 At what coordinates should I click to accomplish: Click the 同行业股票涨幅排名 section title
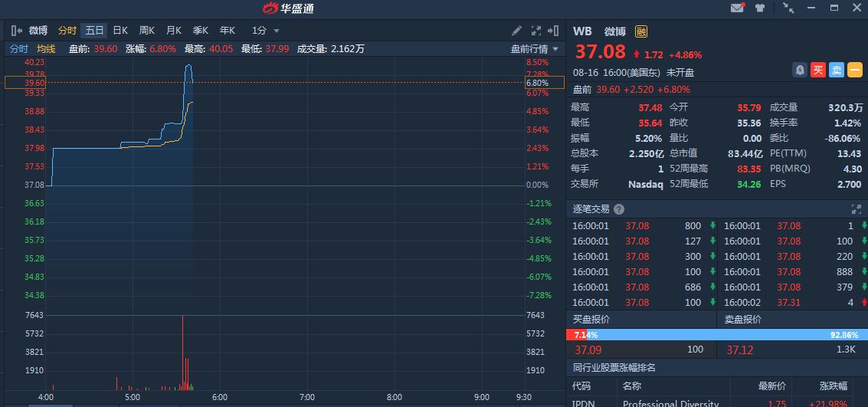[614, 368]
